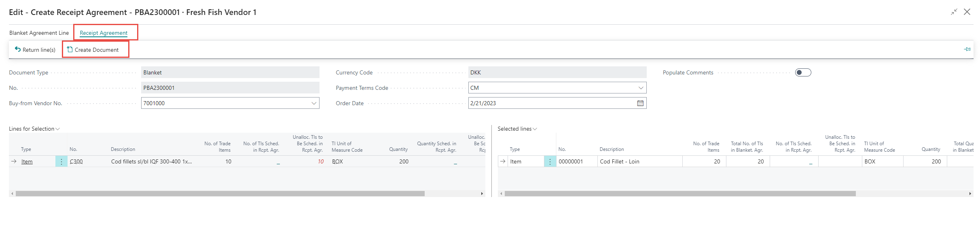
Task: Click the Return line(s) arrow icon
Action: click(18, 49)
